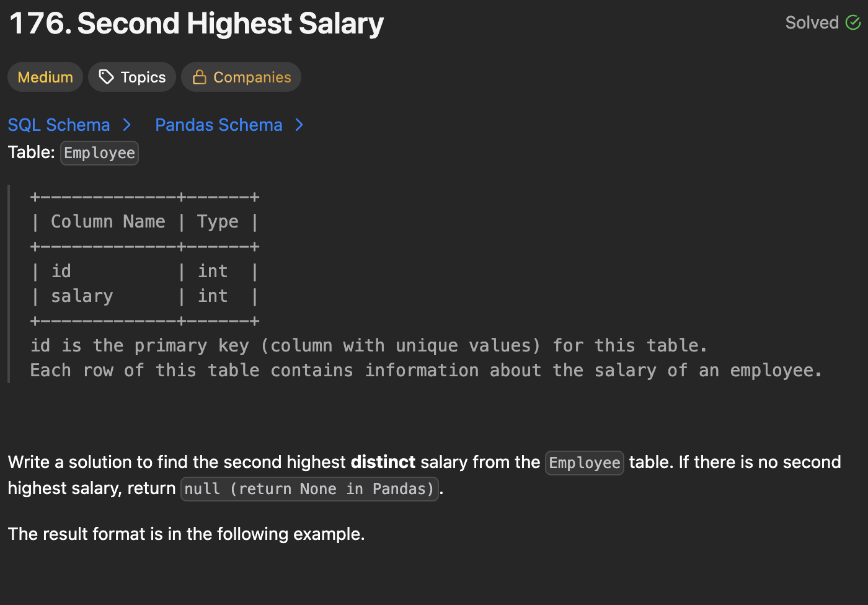Image resolution: width=868 pixels, height=605 pixels.
Task: Click the Column Name header in schema
Action: pos(108,222)
